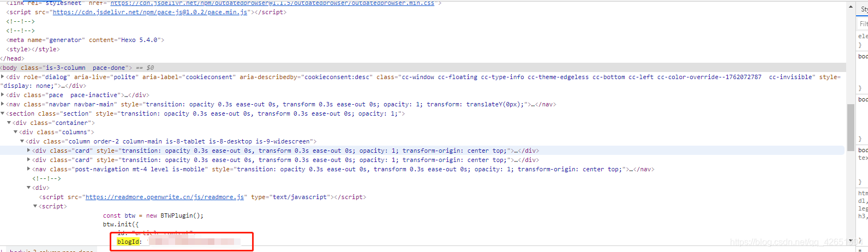Collapse the column order-2 column-main div
The image size is (868, 252).
tap(22, 141)
